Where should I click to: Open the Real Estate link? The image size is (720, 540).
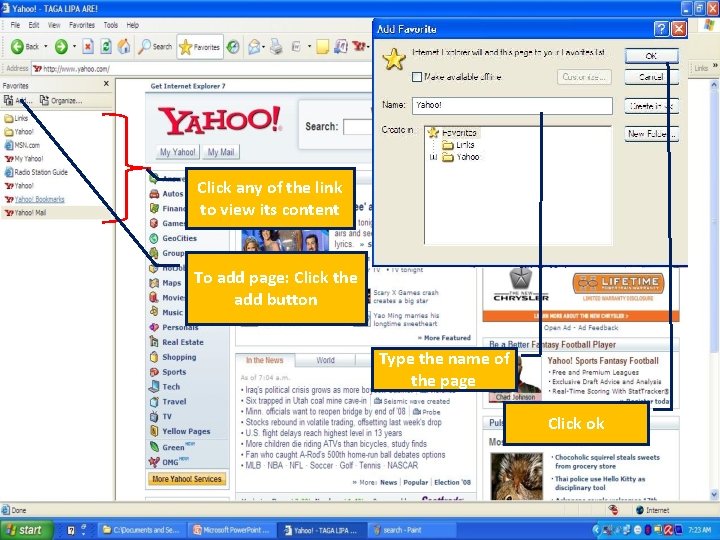(183, 342)
